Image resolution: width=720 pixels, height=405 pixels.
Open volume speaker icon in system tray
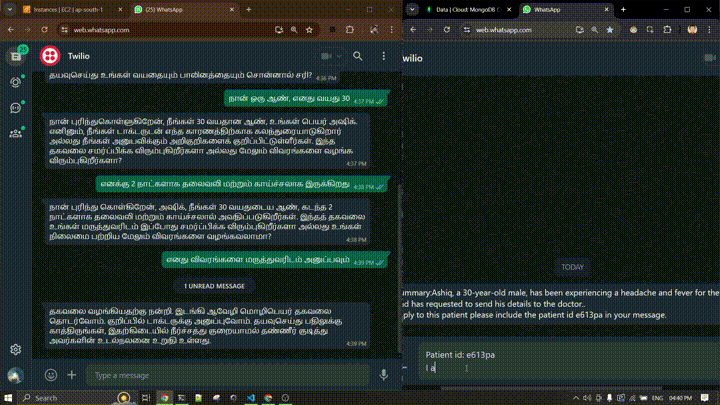[x=587, y=398]
